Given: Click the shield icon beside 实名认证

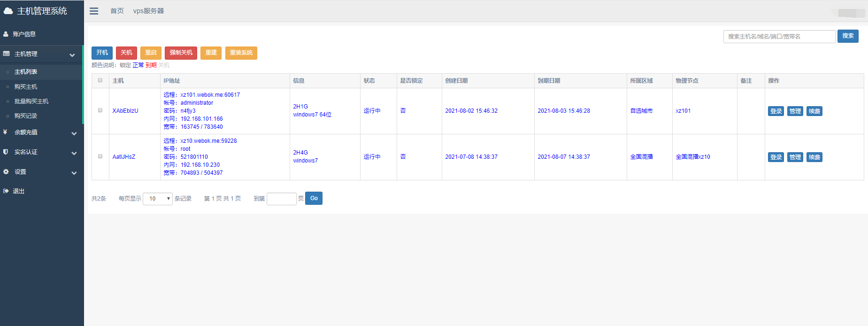Looking at the screenshot, I should point(6,152).
